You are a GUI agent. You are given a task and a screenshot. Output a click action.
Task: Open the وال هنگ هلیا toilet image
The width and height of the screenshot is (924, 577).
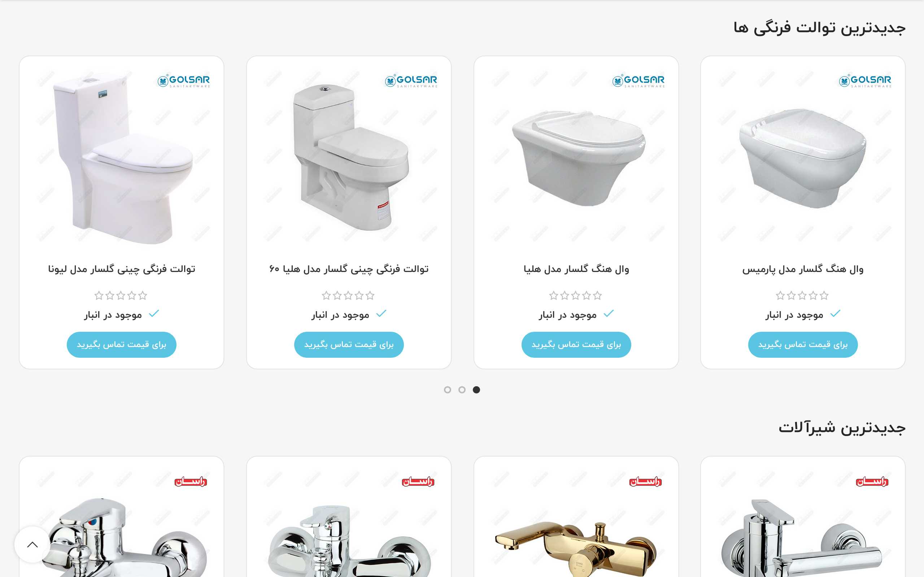576,157
